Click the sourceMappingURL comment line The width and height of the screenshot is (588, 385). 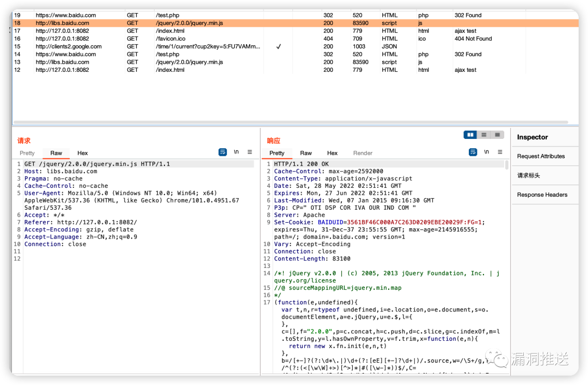tap(338, 288)
